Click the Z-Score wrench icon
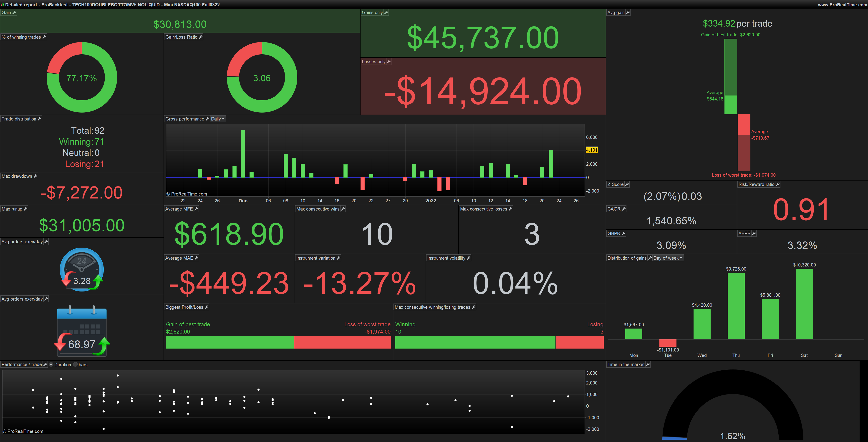 pyautogui.click(x=627, y=184)
